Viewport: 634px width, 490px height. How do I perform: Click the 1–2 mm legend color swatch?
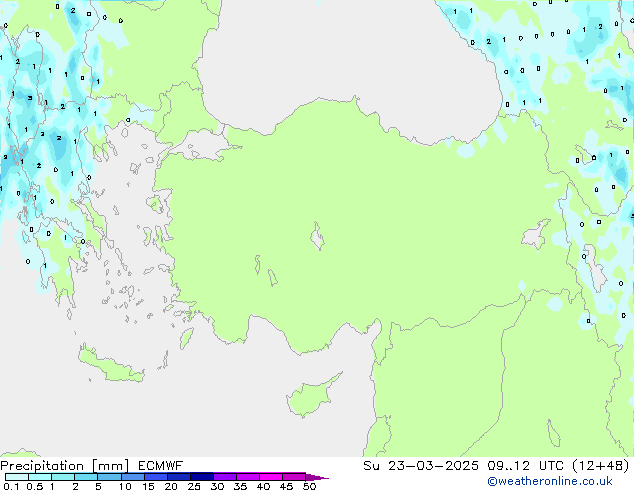63,477
